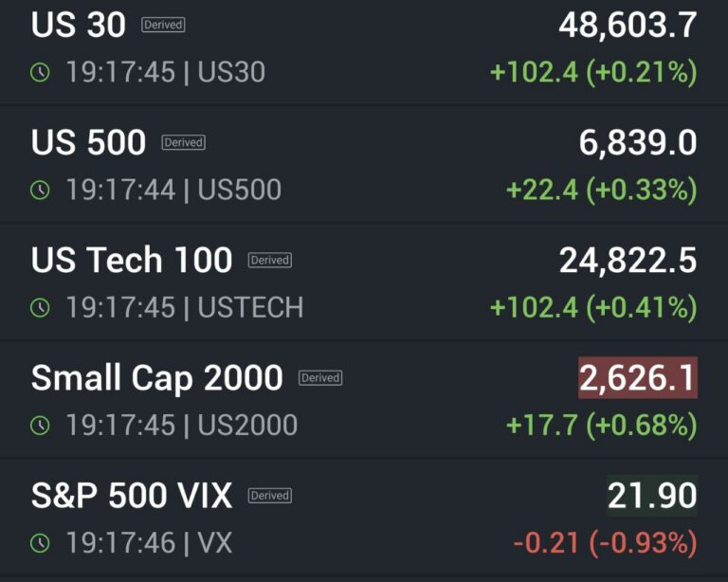Screen dimensions: 728x582
Task: Click the clock icon in US Tech 100 row
Action: (40, 308)
